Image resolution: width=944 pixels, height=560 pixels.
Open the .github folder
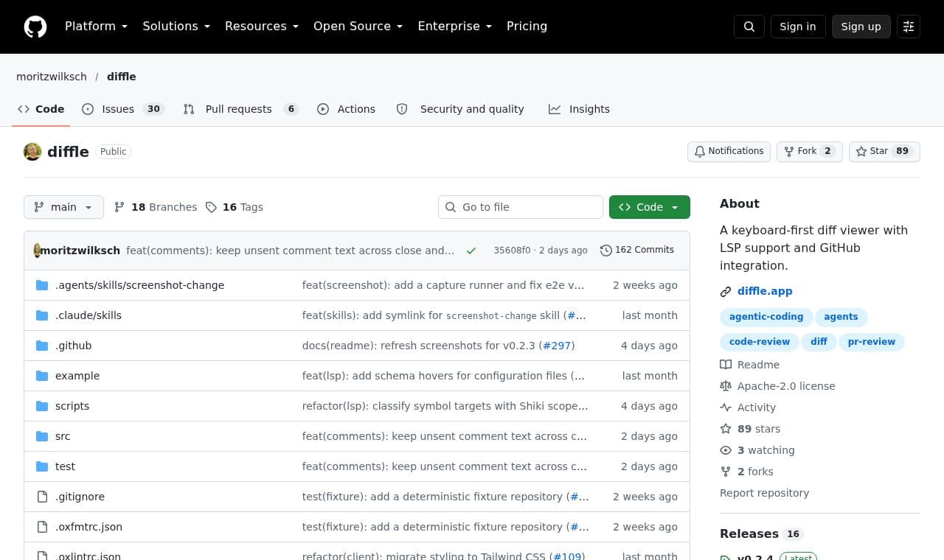pyautogui.click(x=73, y=346)
